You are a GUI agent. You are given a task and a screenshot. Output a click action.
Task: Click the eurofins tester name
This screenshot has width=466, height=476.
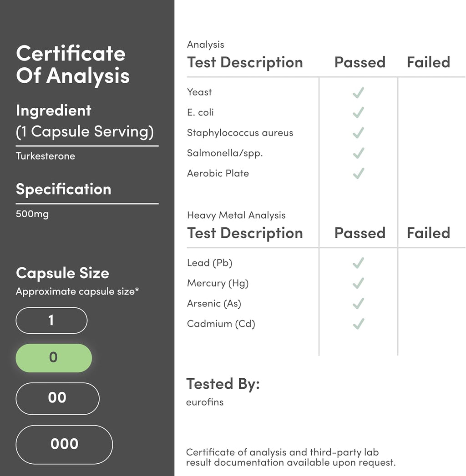(205, 402)
